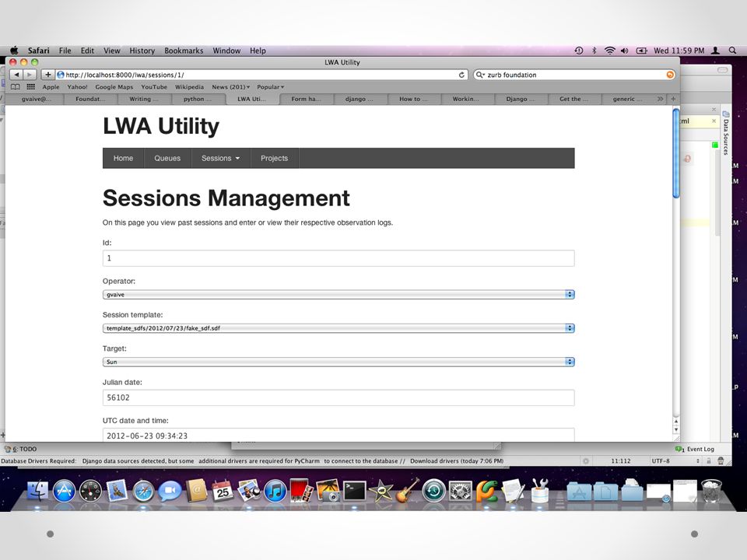Image resolution: width=747 pixels, height=560 pixels.
Task: Switch to the 'Foundat...' tab
Action: pos(90,99)
